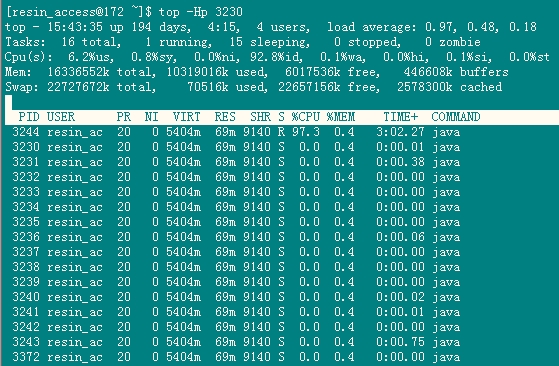The width and height of the screenshot is (559, 366).
Task: Click the %CPU column header
Action: coord(306,117)
